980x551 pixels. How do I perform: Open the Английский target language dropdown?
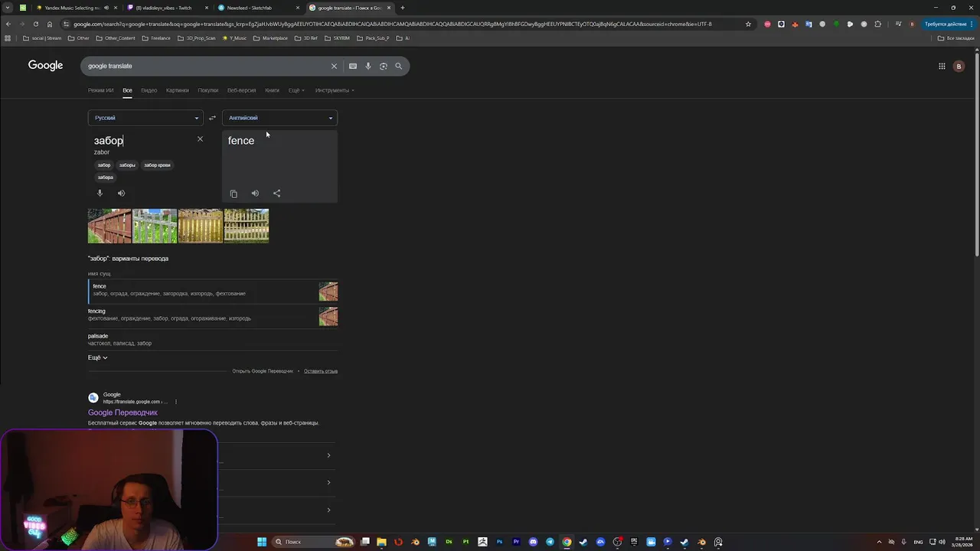tap(279, 118)
